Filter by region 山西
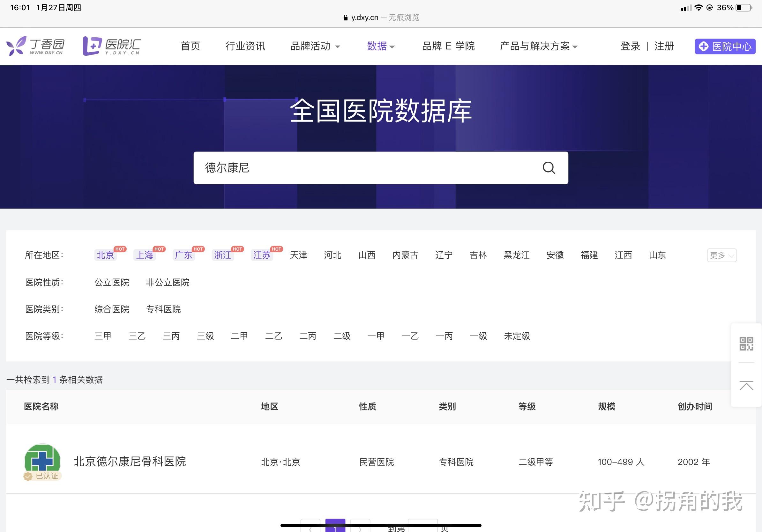 click(367, 255)
